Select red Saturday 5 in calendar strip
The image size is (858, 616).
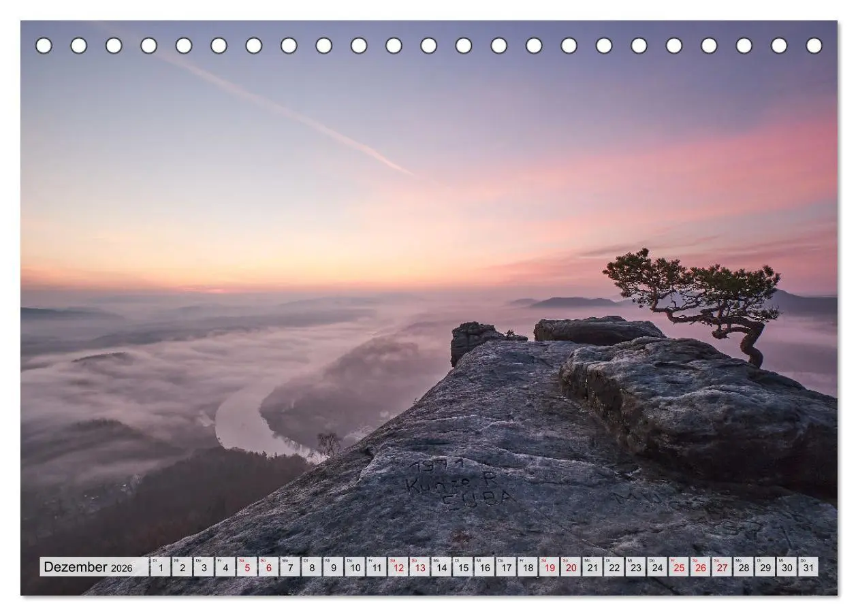(x=247, y=567)
